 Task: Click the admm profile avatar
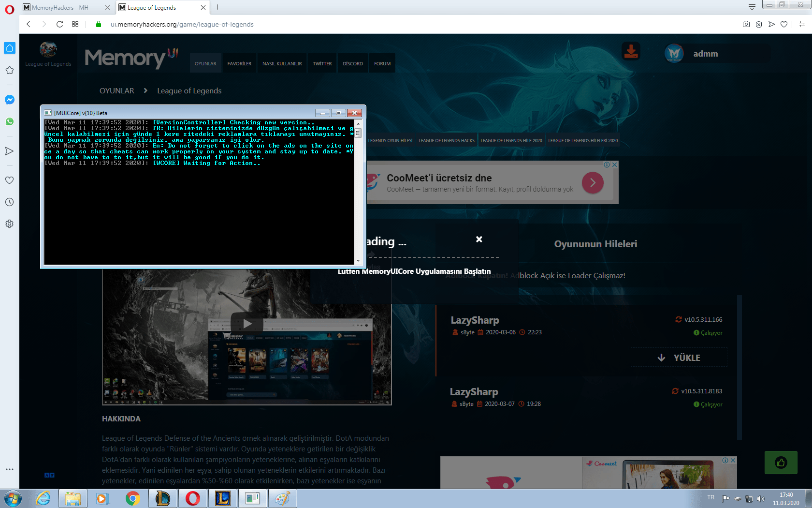point(674,53)
